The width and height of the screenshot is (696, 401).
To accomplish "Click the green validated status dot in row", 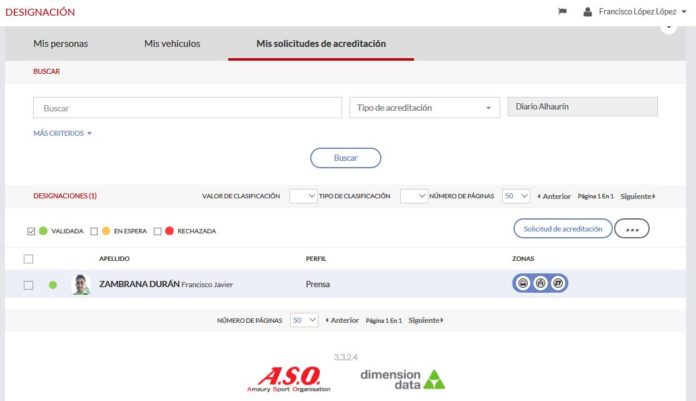I will [x=53, y=285].
